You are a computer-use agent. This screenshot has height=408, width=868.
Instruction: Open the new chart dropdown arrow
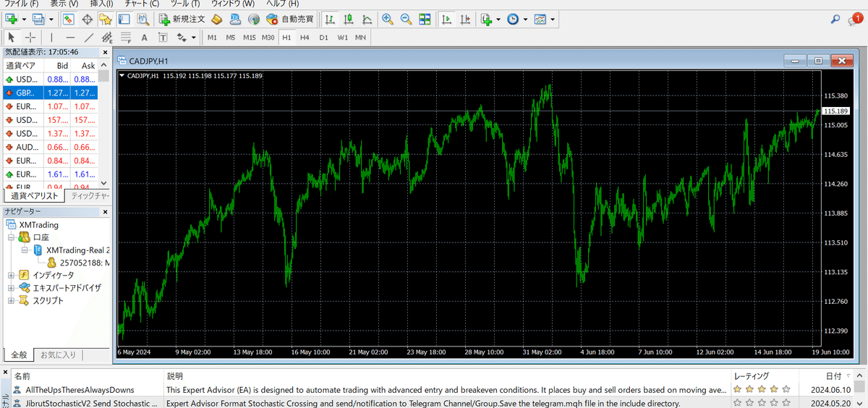24,19
